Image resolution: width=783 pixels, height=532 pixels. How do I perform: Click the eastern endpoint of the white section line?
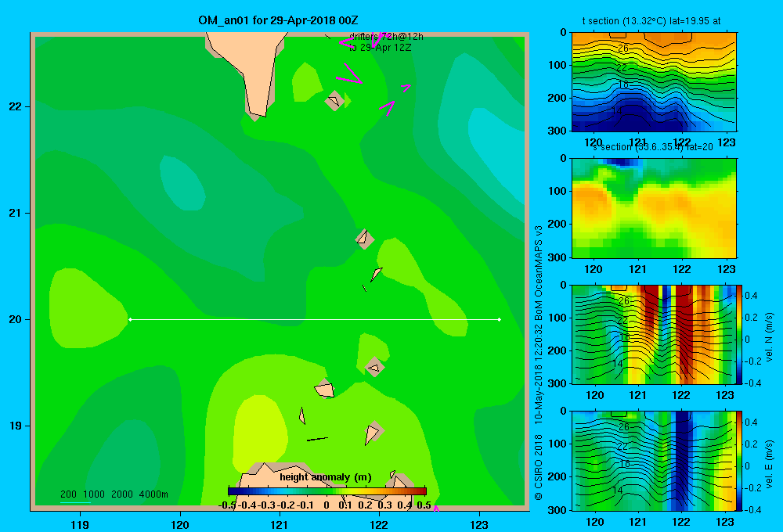pos(499,319)
